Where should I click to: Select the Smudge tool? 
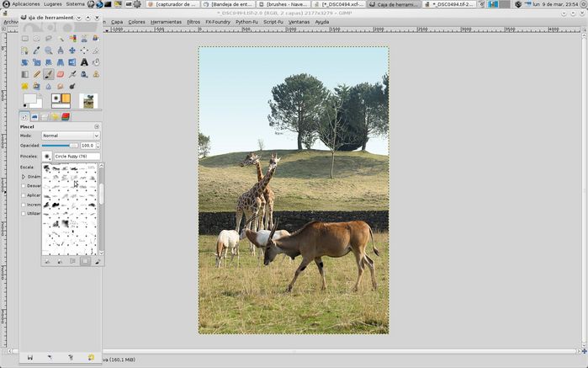point(61,87)
